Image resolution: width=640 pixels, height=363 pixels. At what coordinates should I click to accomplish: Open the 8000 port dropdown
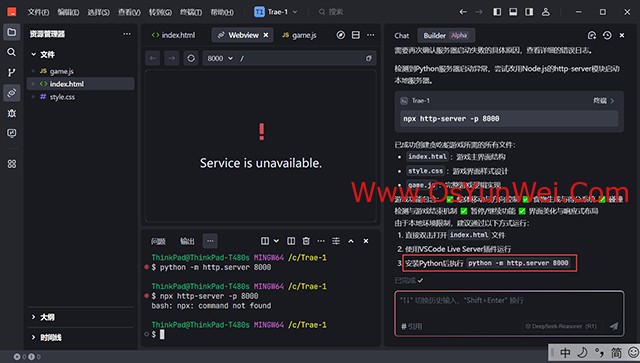(x=220, y=58)
